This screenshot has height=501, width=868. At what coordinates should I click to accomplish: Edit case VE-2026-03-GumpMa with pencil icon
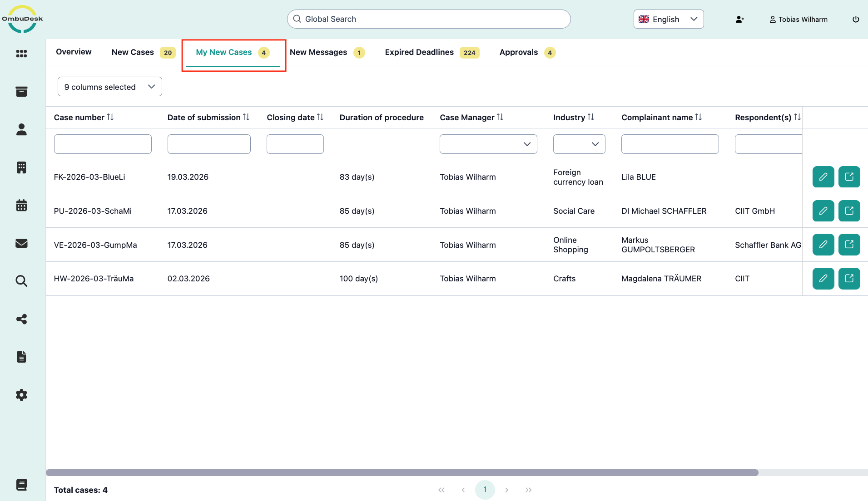pos(823,245)
